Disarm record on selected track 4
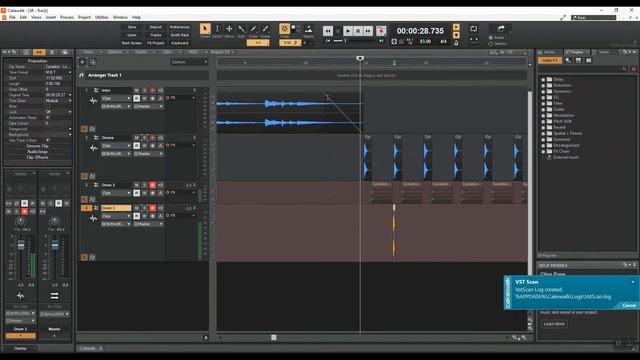The width and height of the screenshot is (640, 360). (152, 208)
